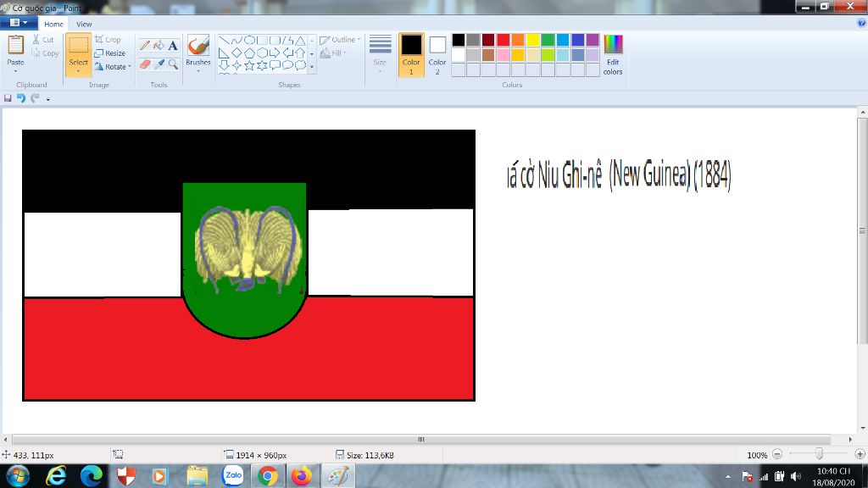Pick the green color swatch
This screenshot has width=868, height=488.
coord(548,40)
